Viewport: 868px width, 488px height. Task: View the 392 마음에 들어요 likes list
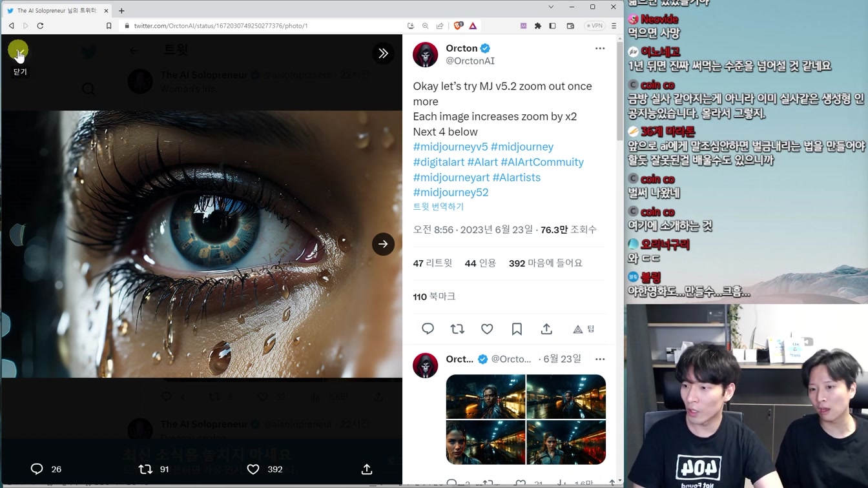[x=546, y=263]
